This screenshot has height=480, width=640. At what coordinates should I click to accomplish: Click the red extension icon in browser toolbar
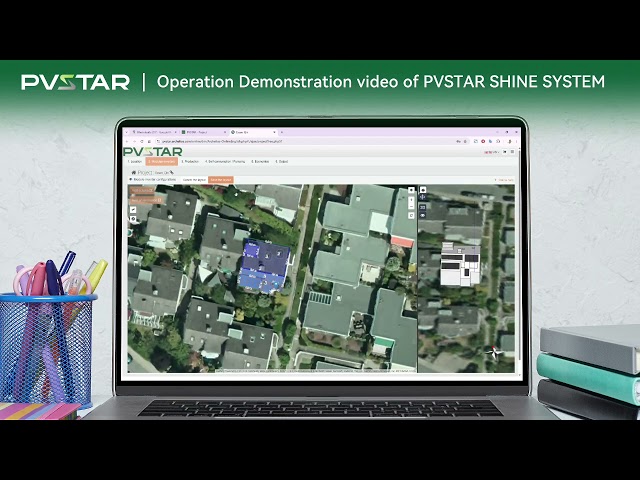pyautogui.click(x=483, y=141)
